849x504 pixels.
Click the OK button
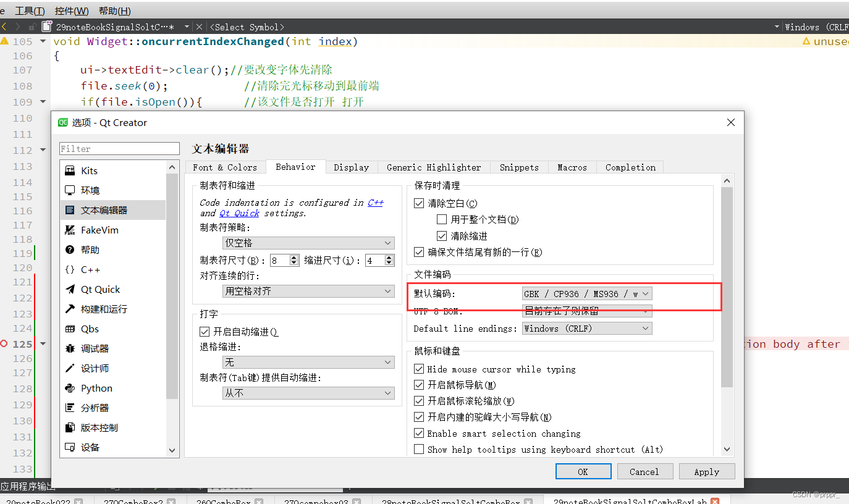[583, 471]
